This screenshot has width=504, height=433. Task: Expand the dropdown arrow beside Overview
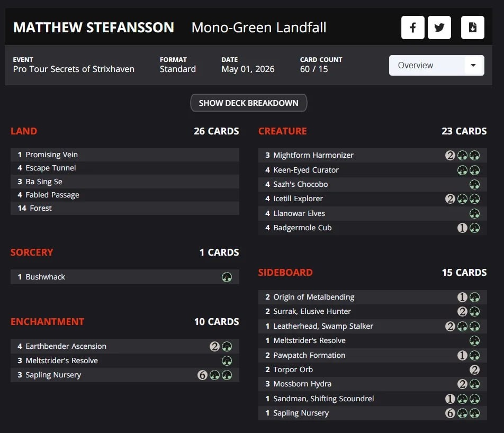[473, 65]
